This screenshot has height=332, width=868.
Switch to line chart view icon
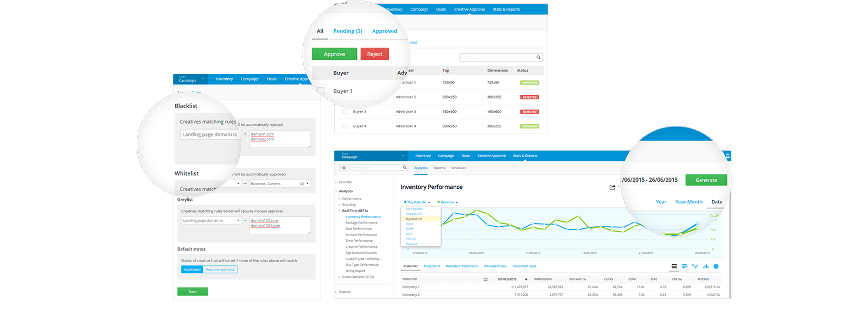[x=695, y=266]
